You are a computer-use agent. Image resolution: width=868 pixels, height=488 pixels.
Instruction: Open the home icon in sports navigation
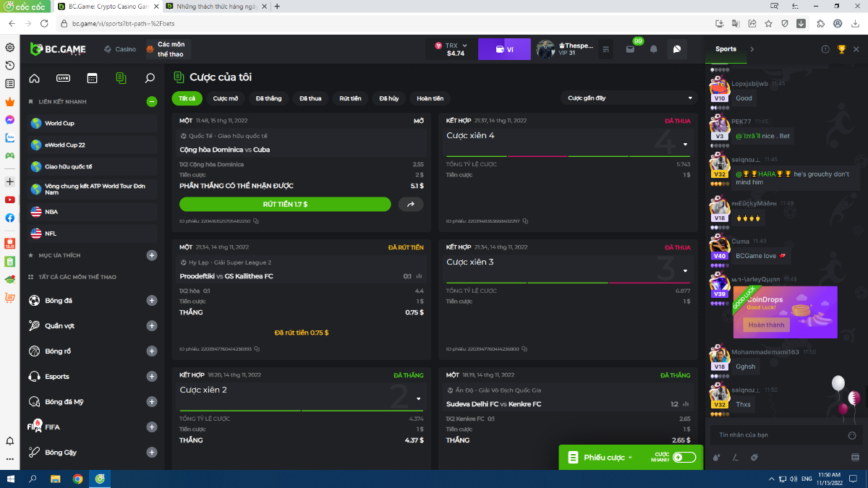click(x=34, y=78)
